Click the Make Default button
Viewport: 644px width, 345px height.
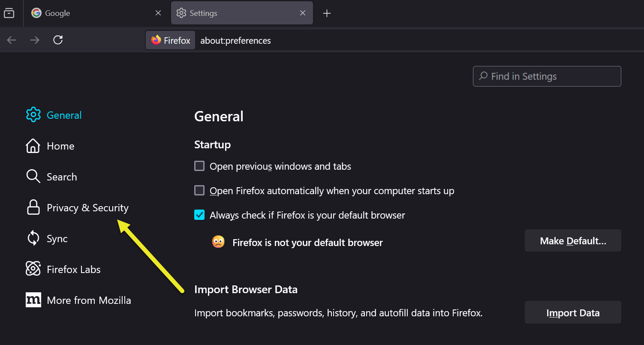(573, 240)
